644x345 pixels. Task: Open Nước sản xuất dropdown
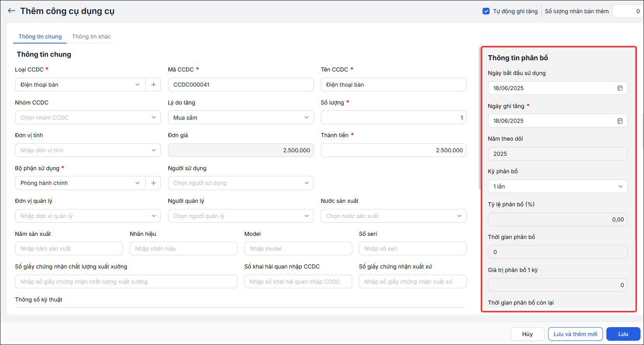click(x=394, y=216)
